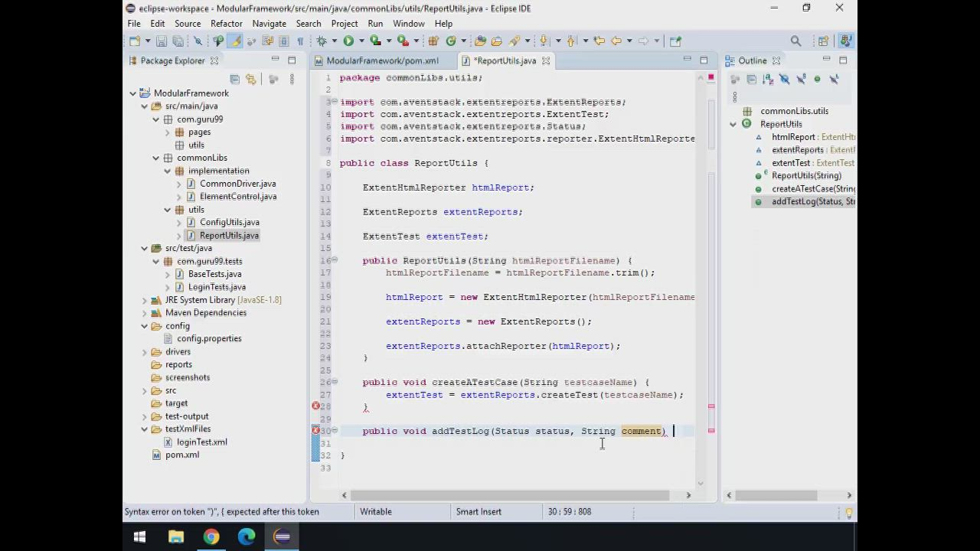Click the Search magnifier icon in toolbar

click(x=795, y=41)
